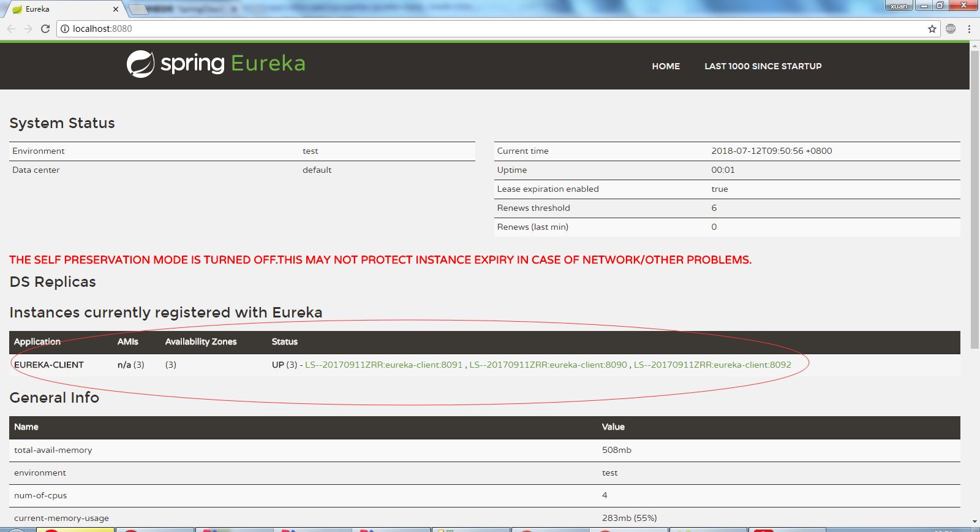Click the Spring Eureka logo

[216, 64]
